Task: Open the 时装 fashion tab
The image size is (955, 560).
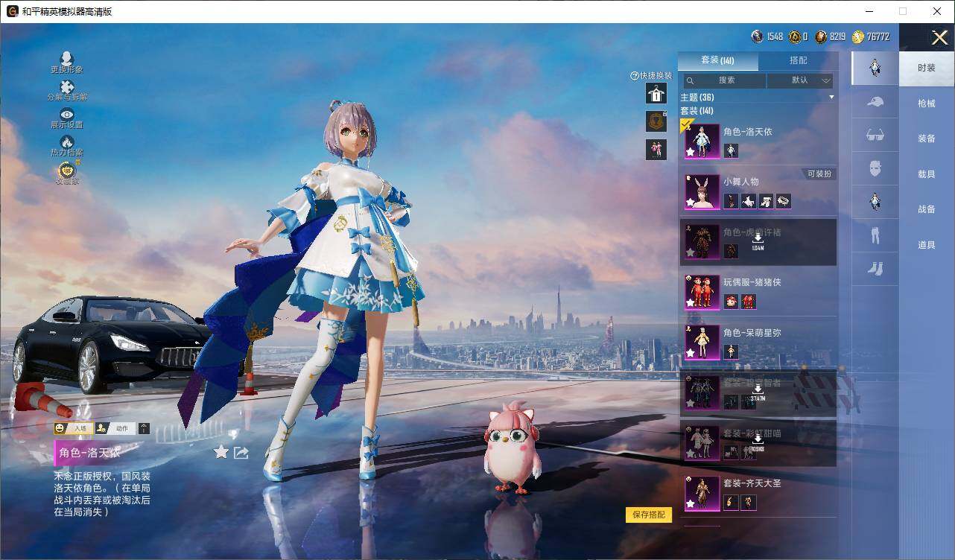Action: coord(927,68)
